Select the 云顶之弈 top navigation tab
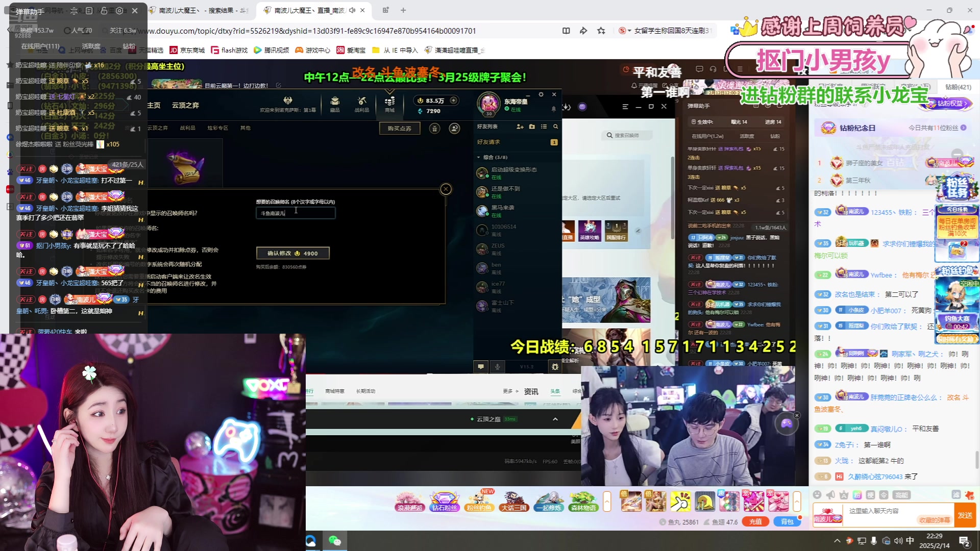980x551 pixels. (x=185, y=105)
